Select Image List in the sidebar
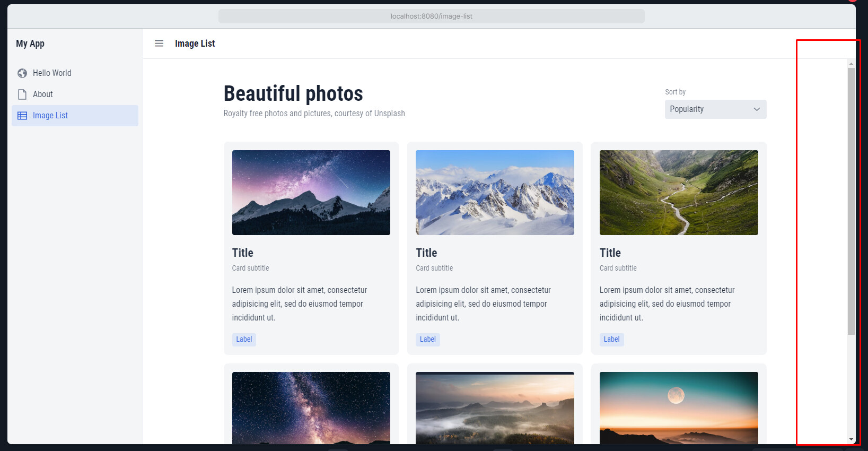 pyautogui.click(x=50, y=116)
